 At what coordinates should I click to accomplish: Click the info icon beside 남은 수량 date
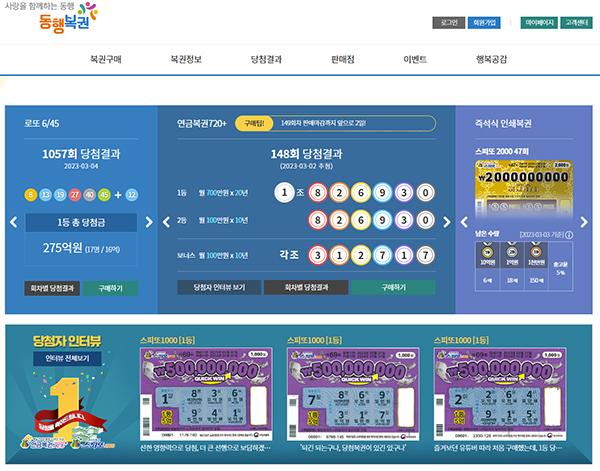[x=569, y=235]
